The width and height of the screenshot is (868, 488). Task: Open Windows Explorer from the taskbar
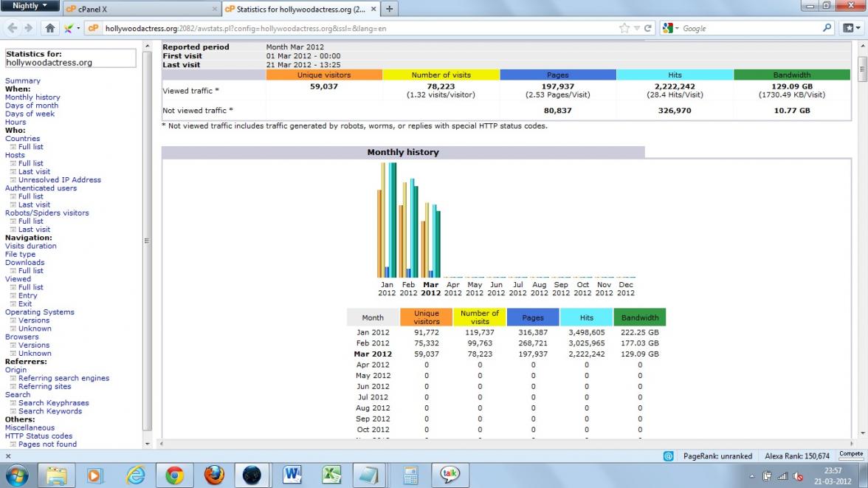56,475
